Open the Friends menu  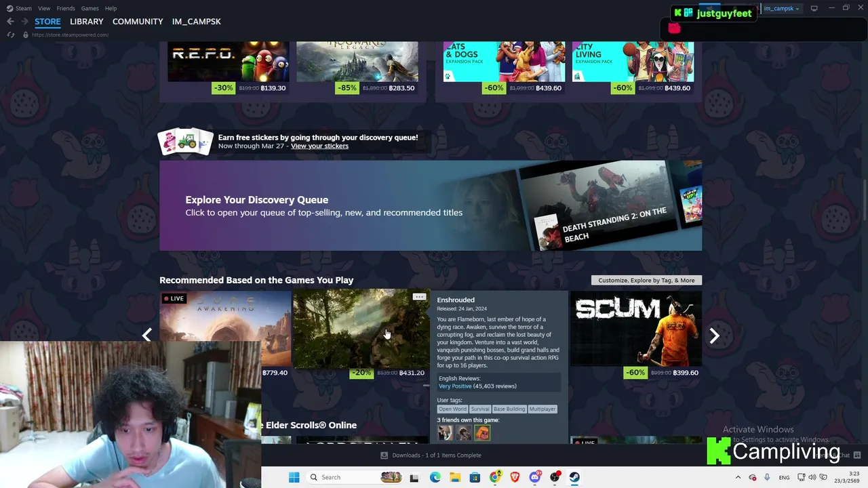(x=66, y=8)
